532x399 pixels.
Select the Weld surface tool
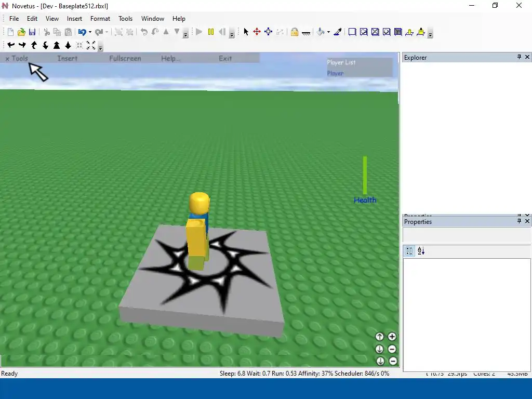click(375, 32)
